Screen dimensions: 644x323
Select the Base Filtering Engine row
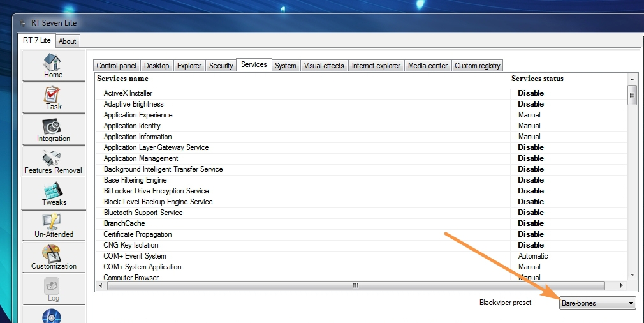[x=362, y=180]
